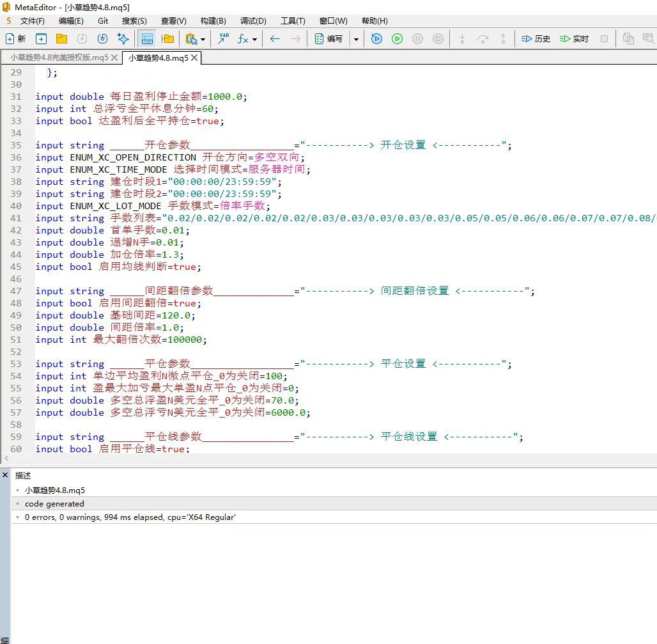Switch to 小草趋势4.8完美授权版.mq5 tab
Screen dimensions: 657x644
click(59, 58)
